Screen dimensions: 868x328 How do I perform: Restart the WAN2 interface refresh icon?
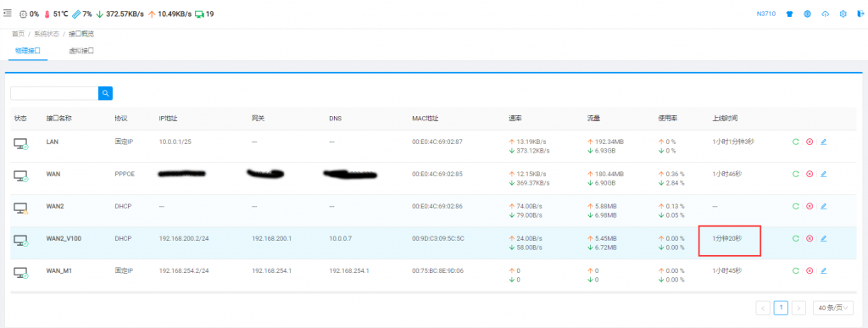(795, 206)
